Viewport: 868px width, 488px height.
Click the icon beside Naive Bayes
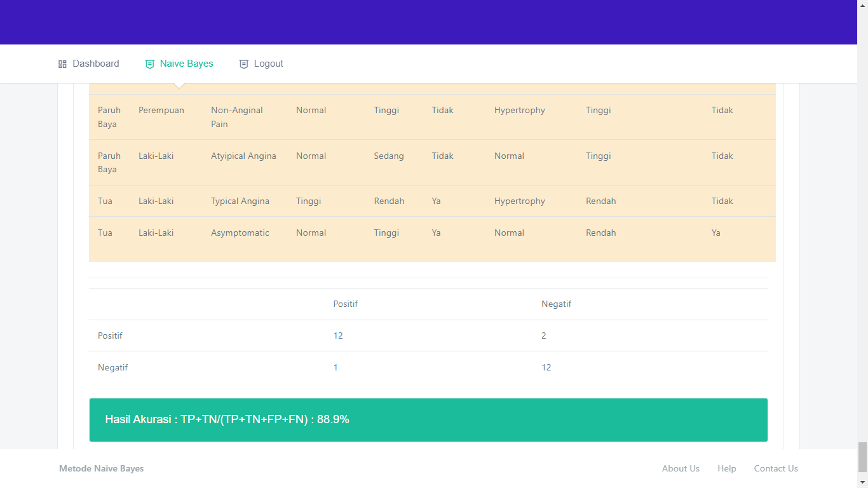point(150,64)
